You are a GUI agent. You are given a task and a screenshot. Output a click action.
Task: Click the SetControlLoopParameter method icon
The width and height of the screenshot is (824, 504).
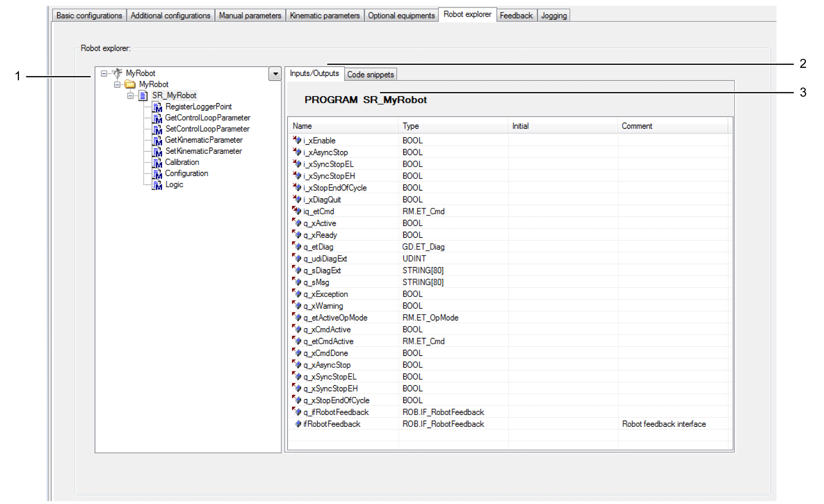point(157,129)
